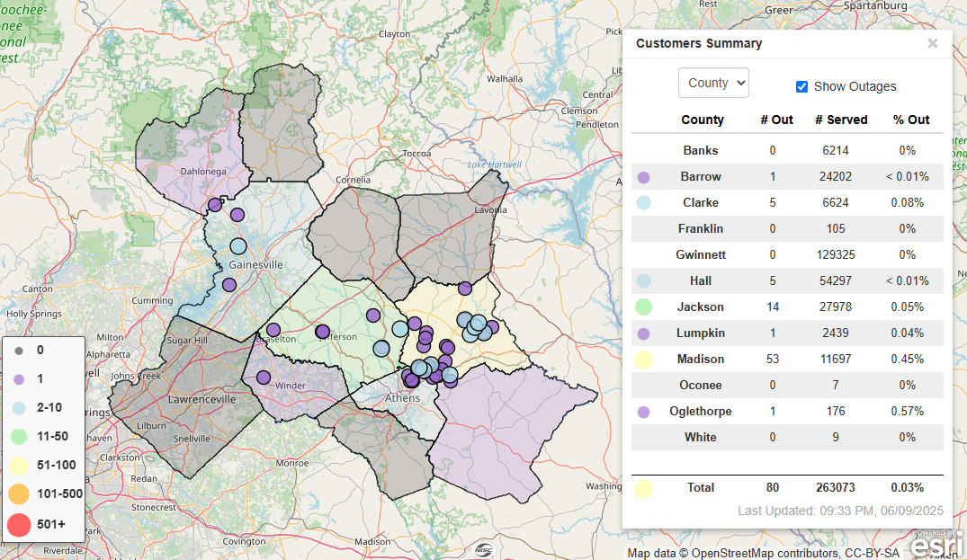The image size is (967, 560).
Task: Close the Customers Summary panel
Action: pos(932,43)
